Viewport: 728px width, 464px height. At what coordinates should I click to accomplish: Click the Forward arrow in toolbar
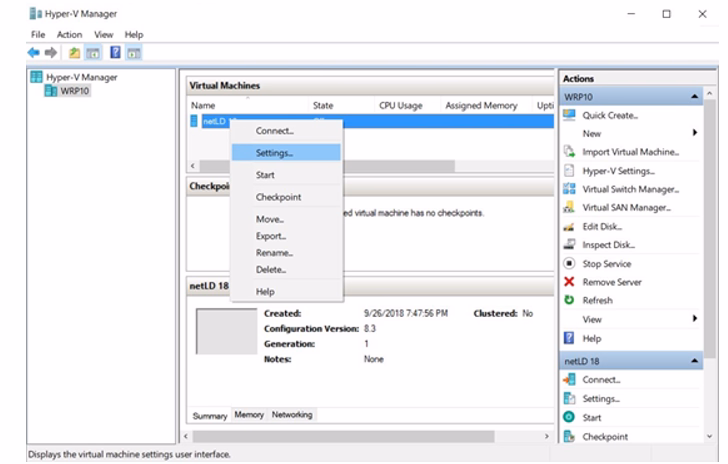[x=51, y=52]
